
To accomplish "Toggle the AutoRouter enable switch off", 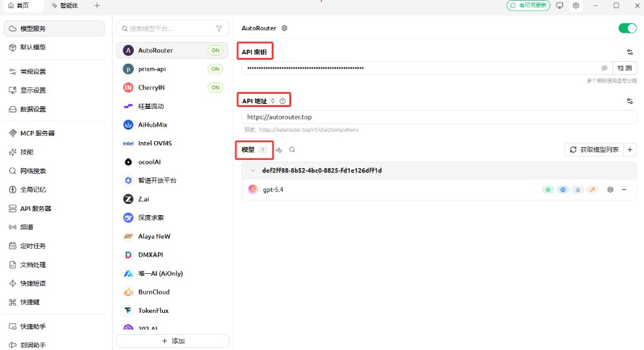I will click(x=627, y=28).
